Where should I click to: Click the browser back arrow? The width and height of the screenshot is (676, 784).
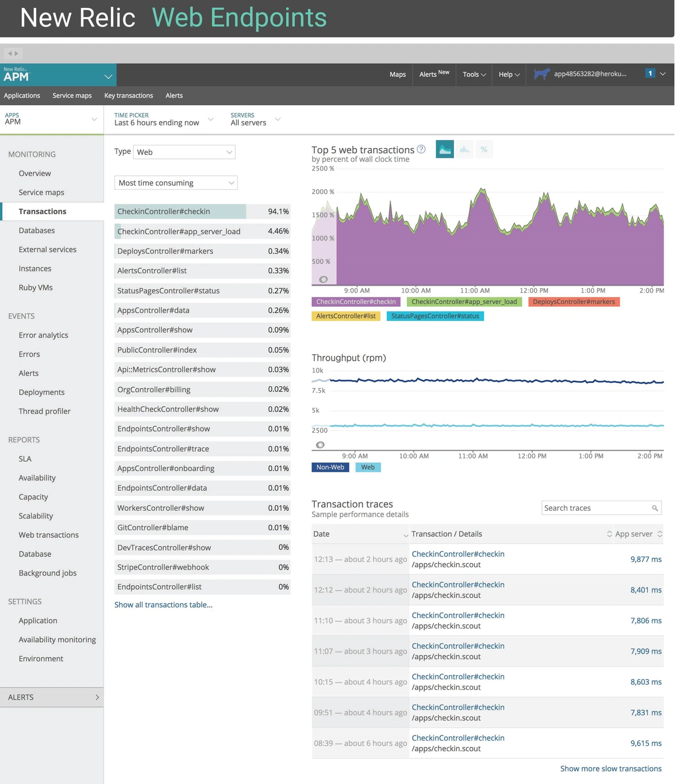click(10, 54)
